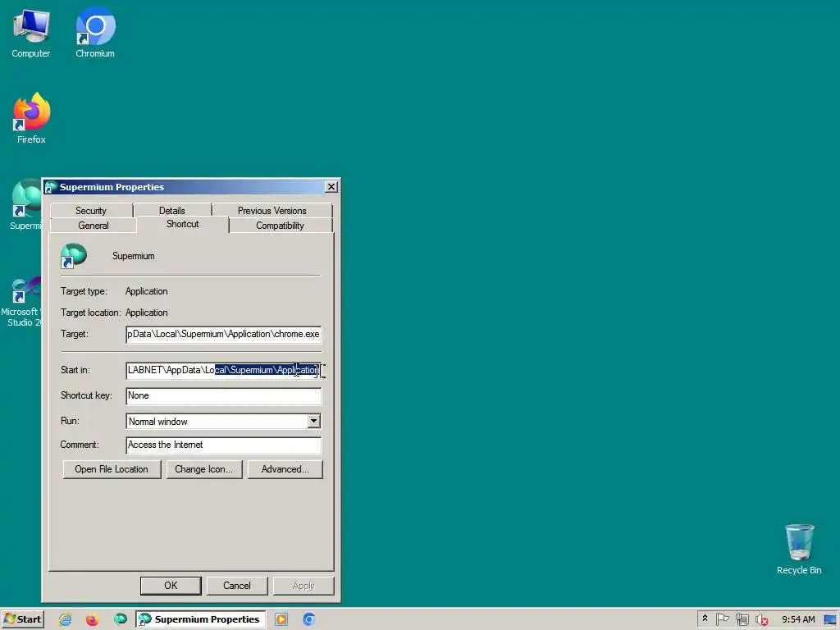Switch to the Details tab
This screenshot has width=840, height=630.
click(x=172, y=211)
